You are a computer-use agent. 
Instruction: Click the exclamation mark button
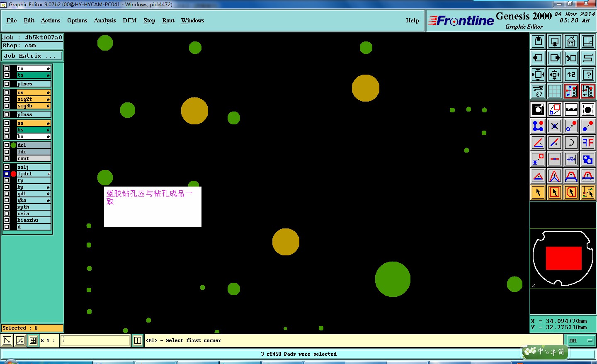coord(138,340)
